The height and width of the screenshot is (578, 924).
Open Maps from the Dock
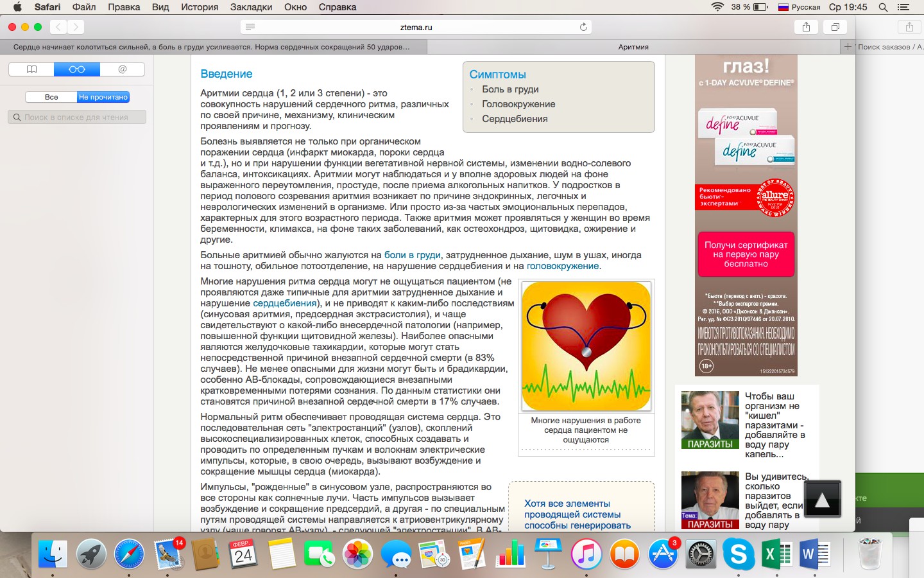pyautogui.click(x=434, y=554)
